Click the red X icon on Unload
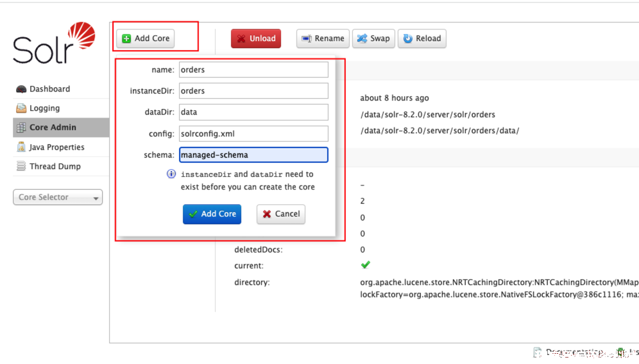This screenshot has width=639, height=364. point(241,38)
